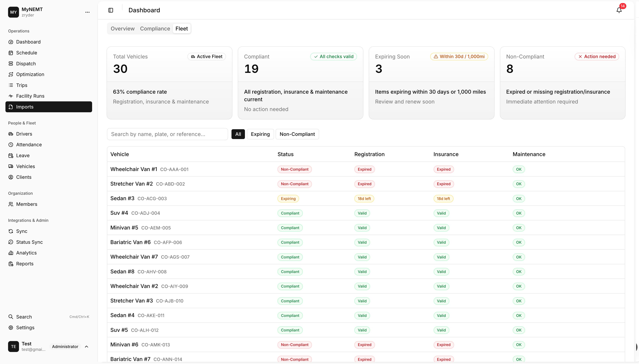Switch the filter back to All

(238, 134)
